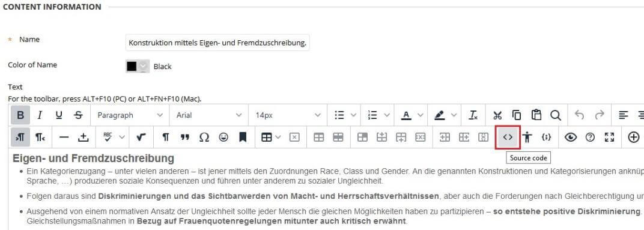Insert a special character (Omega)
The image size is (644, 230).
[x=204, y=138]
